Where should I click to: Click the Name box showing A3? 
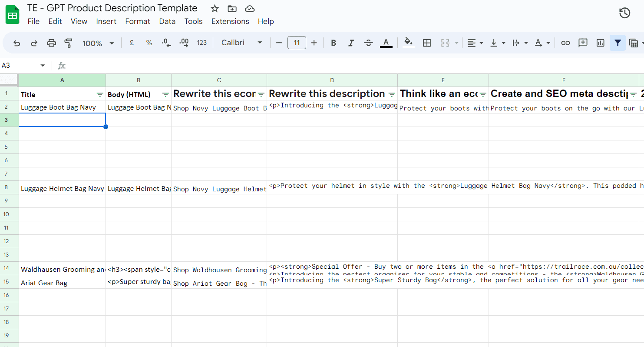[x=20, y=66]
